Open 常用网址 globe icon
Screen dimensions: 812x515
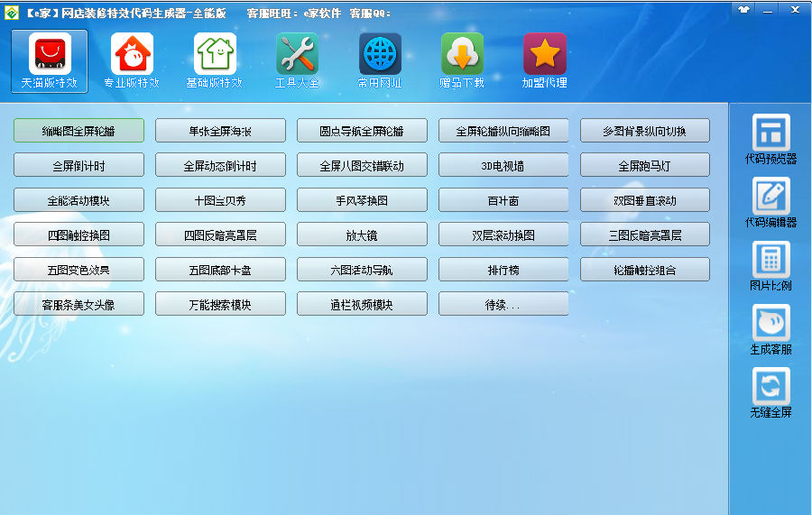click(380, 55)
